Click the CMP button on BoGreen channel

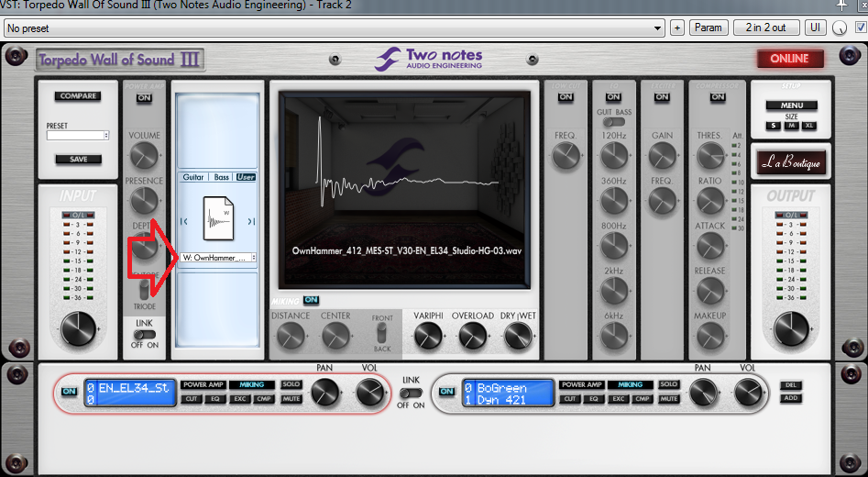(643, 399)
